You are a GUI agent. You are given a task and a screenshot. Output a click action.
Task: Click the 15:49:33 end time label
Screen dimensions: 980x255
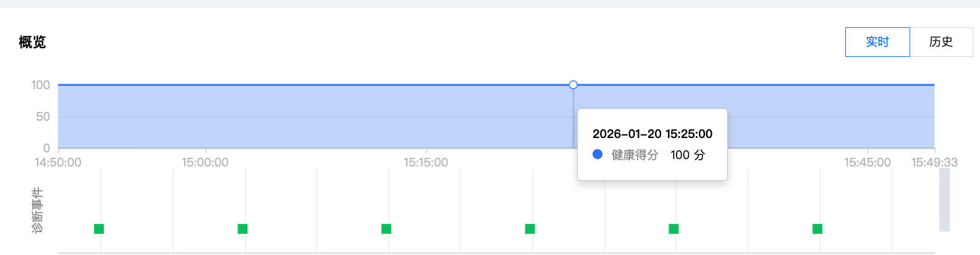(x=934, y=163)
